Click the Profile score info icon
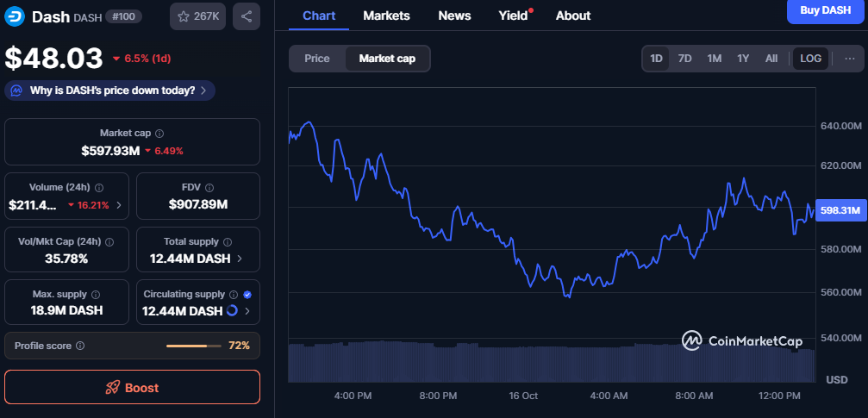The image size is (868, 418). (x=80, y=346)
